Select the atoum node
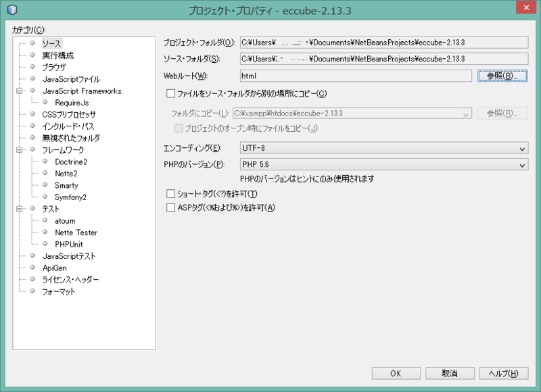 (x=64, y=220)
